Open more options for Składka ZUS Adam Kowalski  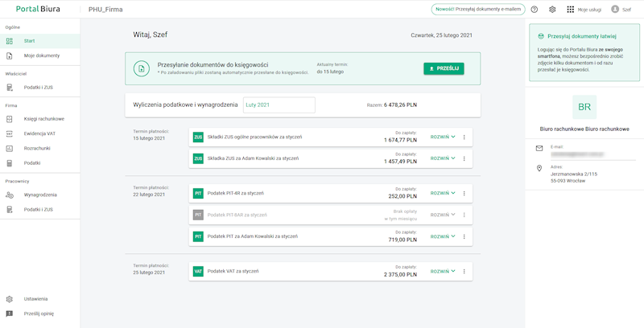coord(464,158)
